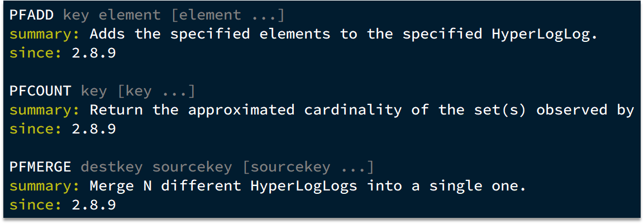Click the PFCOUNT command name
The width and height of the screenshot is (644, 224).
click(x=40, y=91)
